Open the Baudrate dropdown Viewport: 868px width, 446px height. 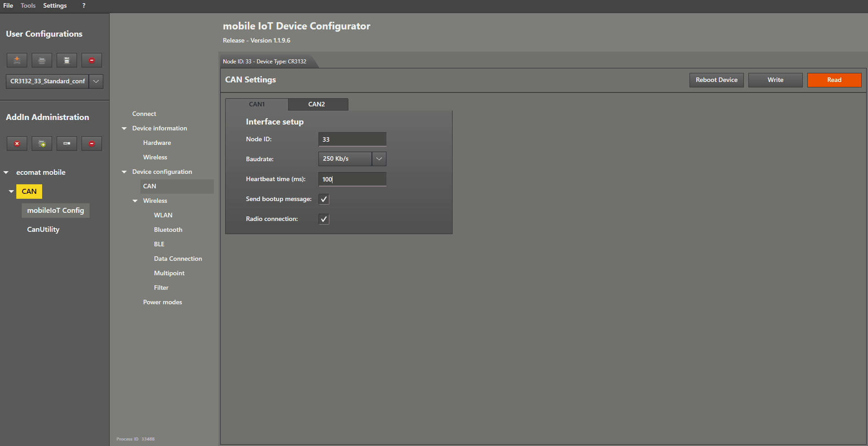[x=379, y=159]
